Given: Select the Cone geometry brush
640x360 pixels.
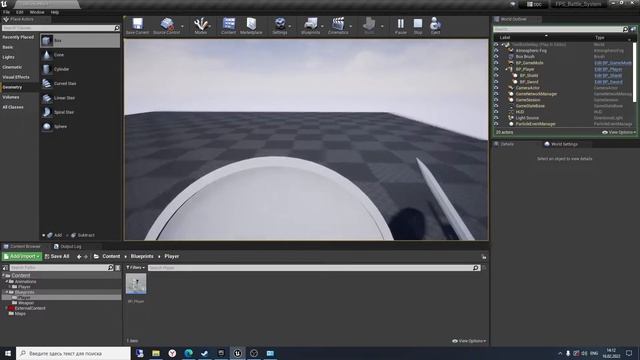Looking at the screenshot, I should click(x=80, y=55).
